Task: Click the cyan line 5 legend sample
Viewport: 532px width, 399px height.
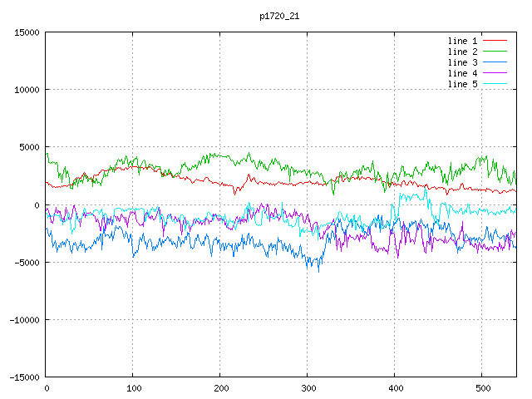Action: click(495, 84)
